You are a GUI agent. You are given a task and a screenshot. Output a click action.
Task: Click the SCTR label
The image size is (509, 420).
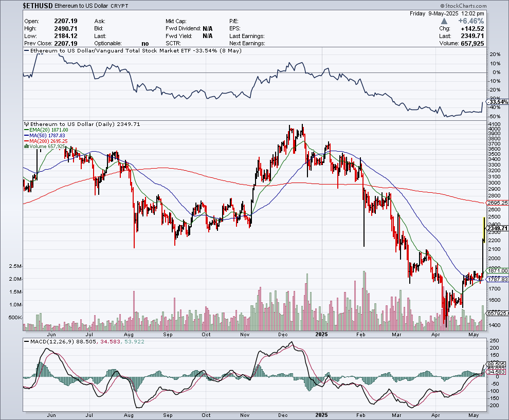[x=173, y=44]
